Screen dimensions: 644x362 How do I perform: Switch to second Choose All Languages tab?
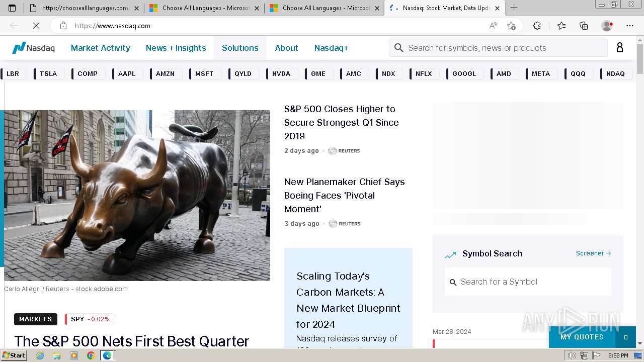204,8
